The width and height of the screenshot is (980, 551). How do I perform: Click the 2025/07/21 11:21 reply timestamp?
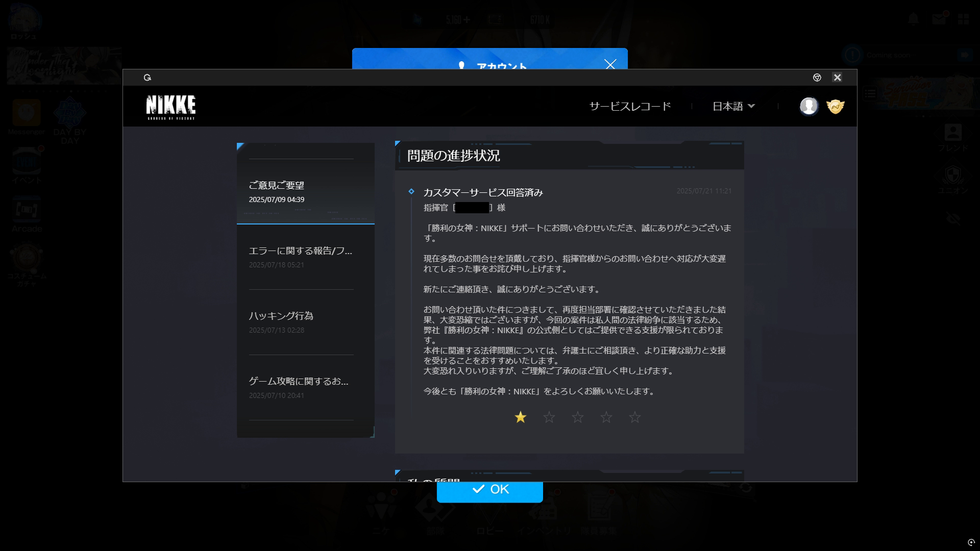pos(704,191)
